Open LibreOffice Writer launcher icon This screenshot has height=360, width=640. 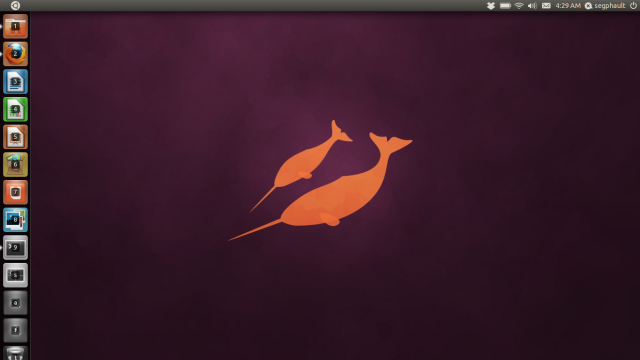pos(16,82)
